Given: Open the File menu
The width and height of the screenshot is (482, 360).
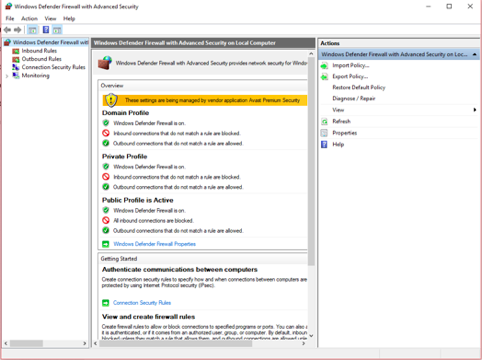Looking at the screenshot, I should click(10, 19).
